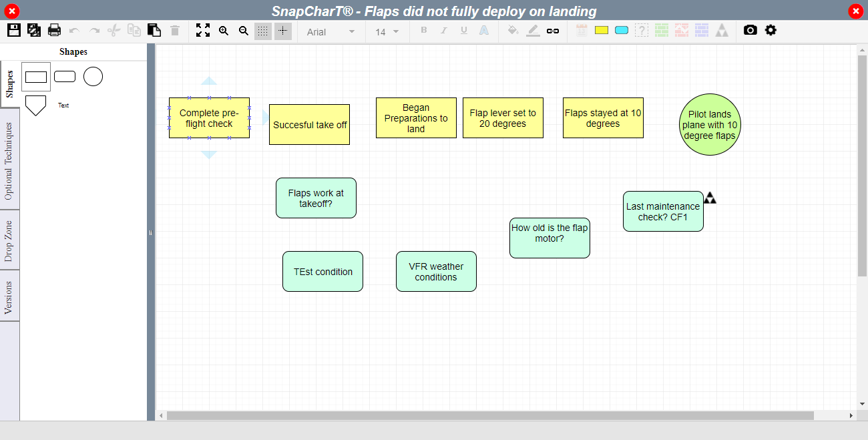The width and height of the screenshot is (868, 440).
Task: Click the link connector chain icon
Action: coord(553,31)
